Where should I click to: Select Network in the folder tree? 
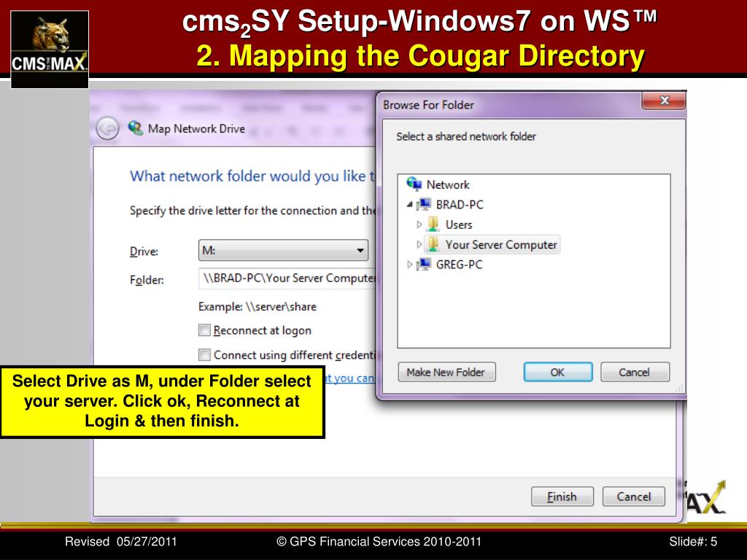click(x=447, y=184)
